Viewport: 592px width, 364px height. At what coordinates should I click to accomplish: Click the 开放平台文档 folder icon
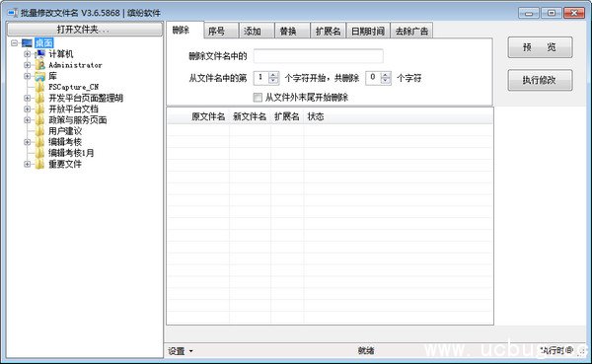(x=40, y=109)
